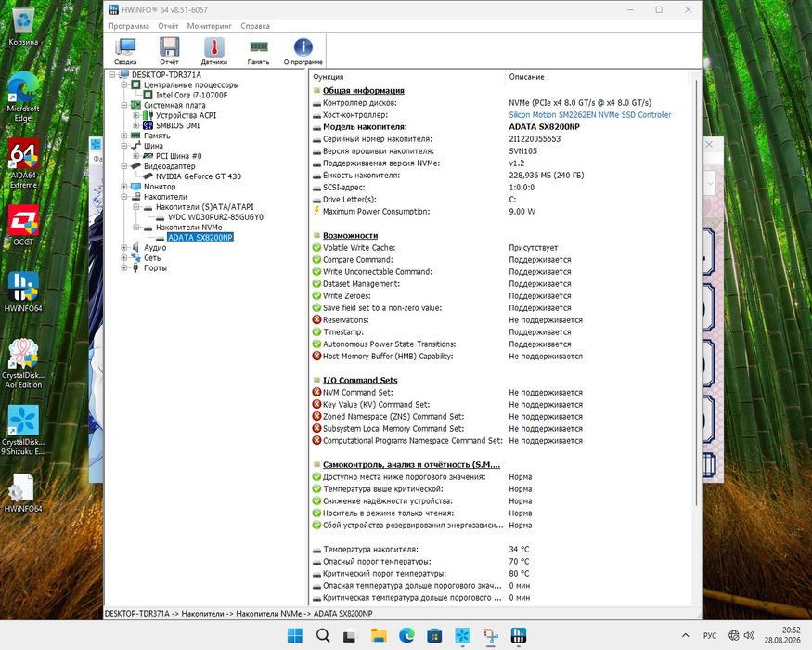Click the Возможности section heading
The height and width of the screenshot is (650, 812).
point(350,235)
